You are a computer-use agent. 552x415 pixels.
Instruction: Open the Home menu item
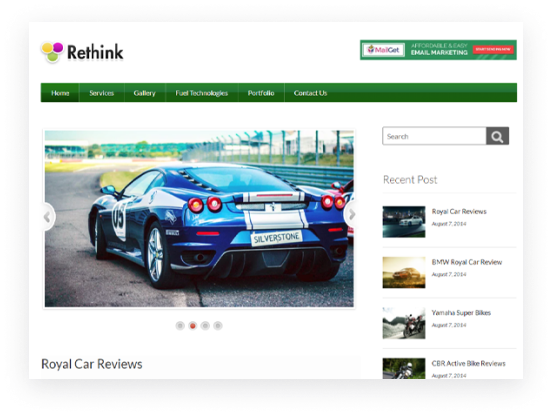[x=60, y=93]
